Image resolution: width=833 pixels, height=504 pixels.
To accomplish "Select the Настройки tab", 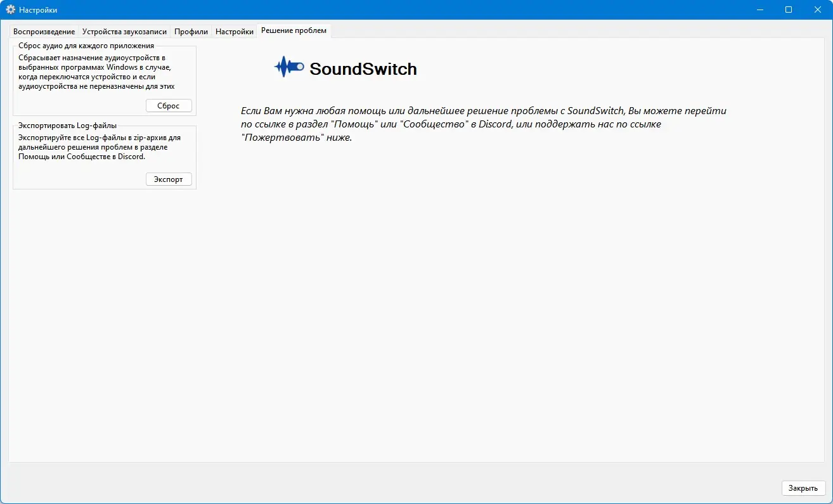I will [235, 32].
